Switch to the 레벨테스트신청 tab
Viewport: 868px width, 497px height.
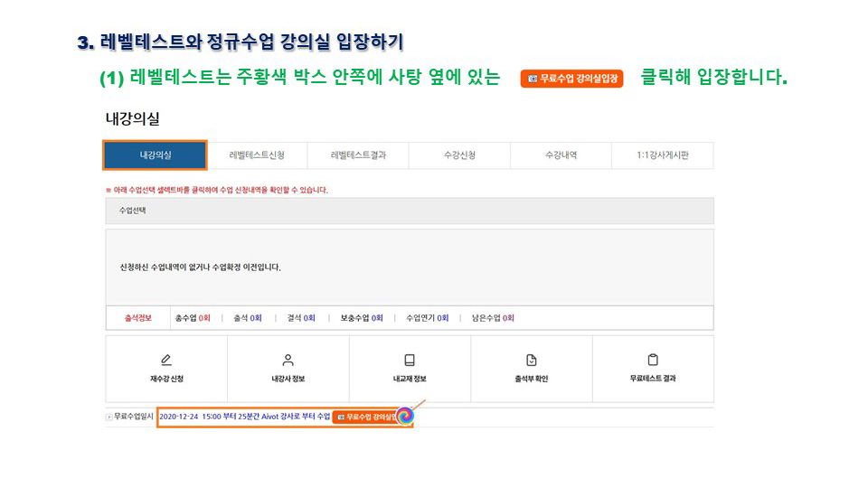pos(257,155)
